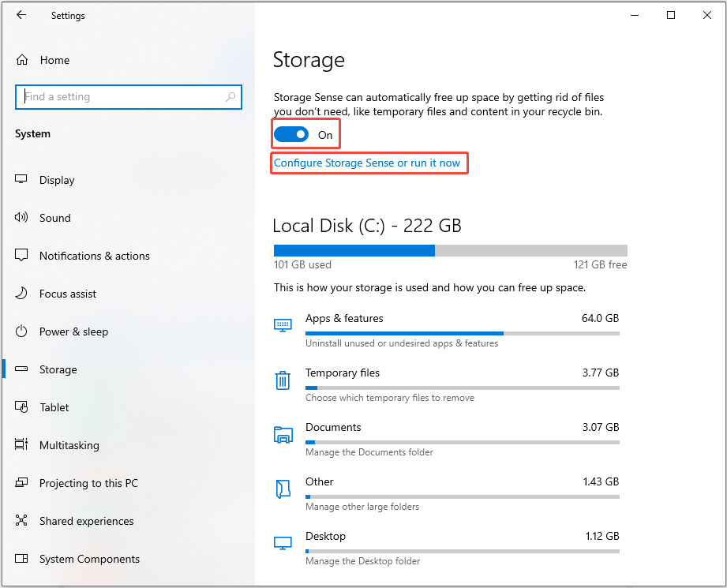Click the Temporary files trash icon
The width and height of the screenshot is (727, 588).
point(283,380)
